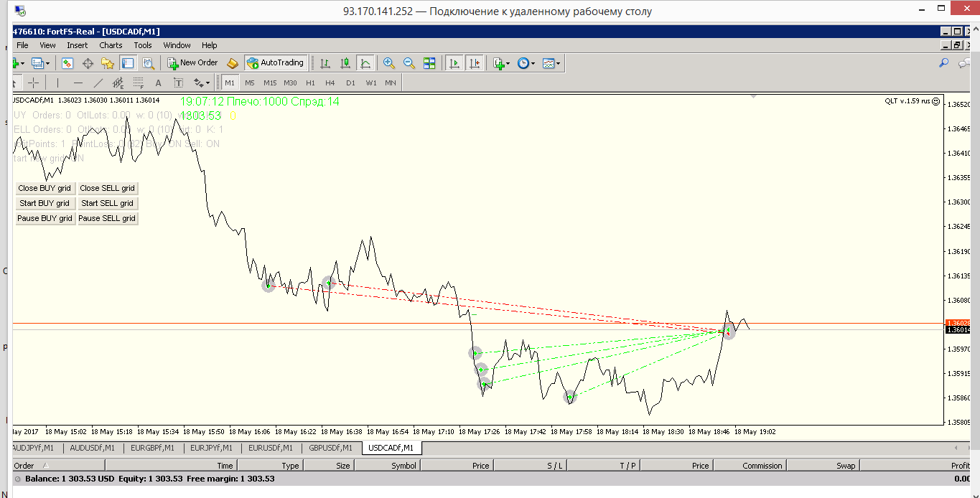The image size is (980, 498).
Task: Click the Close BUY grid button
Action: point(45,188)
